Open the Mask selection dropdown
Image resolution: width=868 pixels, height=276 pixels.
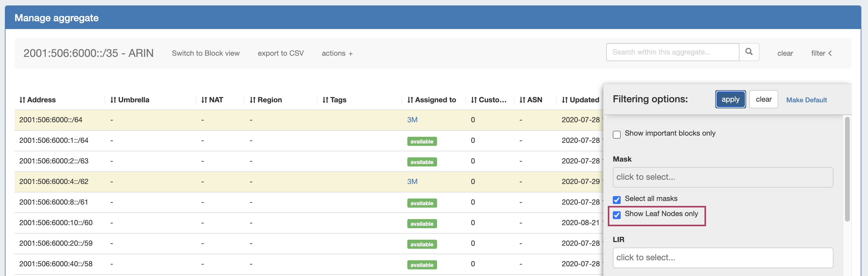coord(723,177)
